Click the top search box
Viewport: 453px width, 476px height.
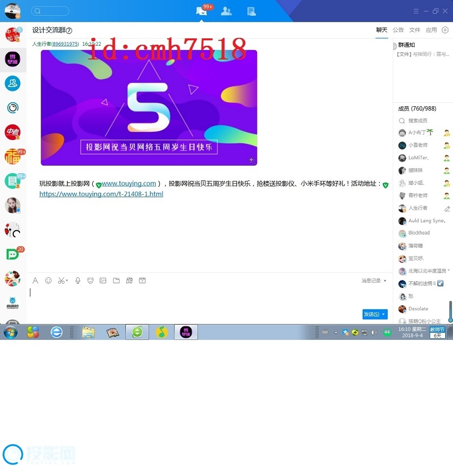click(x=50, y=11)
